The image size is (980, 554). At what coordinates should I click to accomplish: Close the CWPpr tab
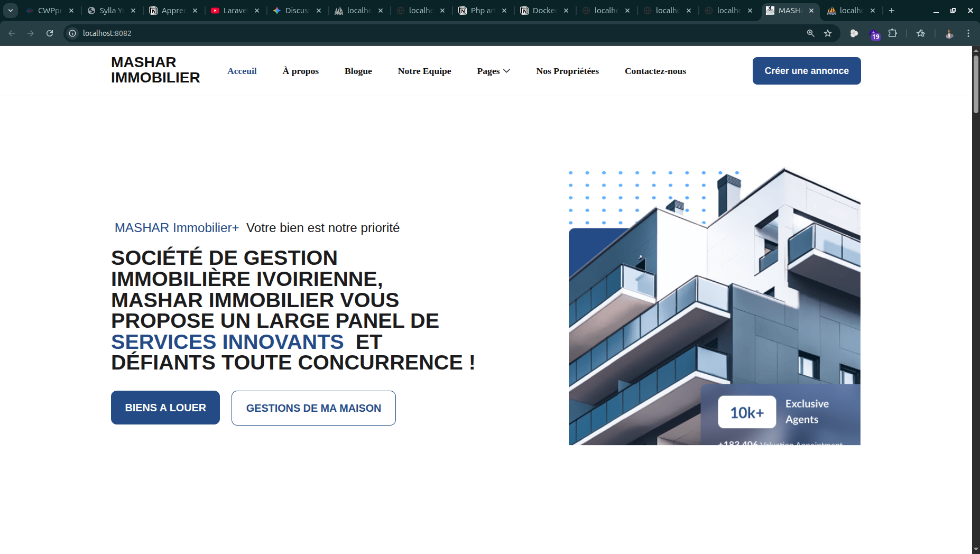pyautogui.click(x=71, y=11)
